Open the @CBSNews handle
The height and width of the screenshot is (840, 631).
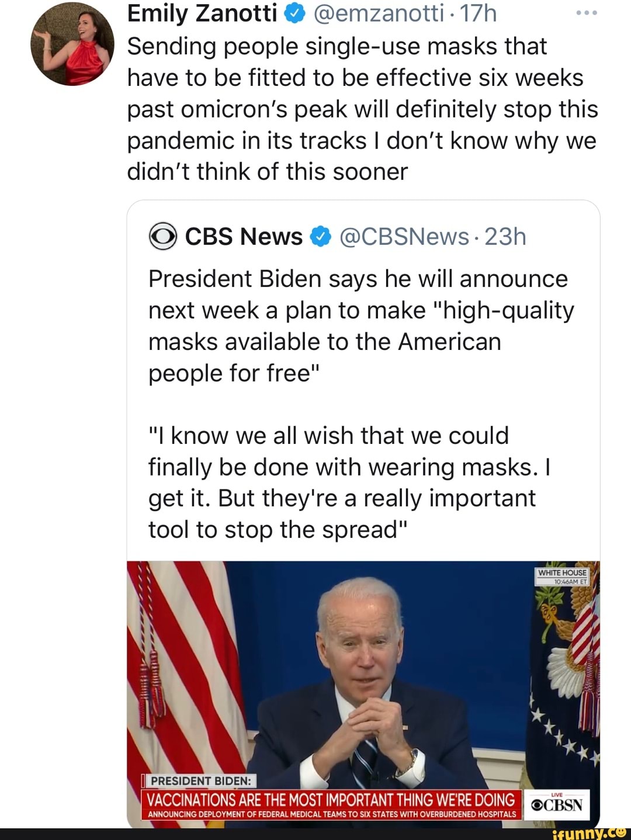pos(404,237)
